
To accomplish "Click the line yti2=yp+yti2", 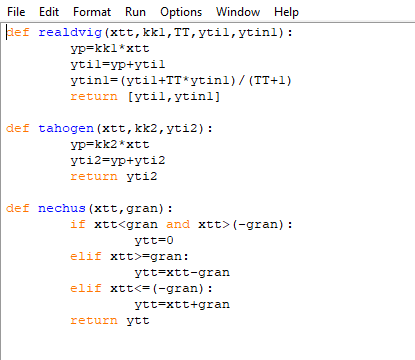I will [118, 160].
